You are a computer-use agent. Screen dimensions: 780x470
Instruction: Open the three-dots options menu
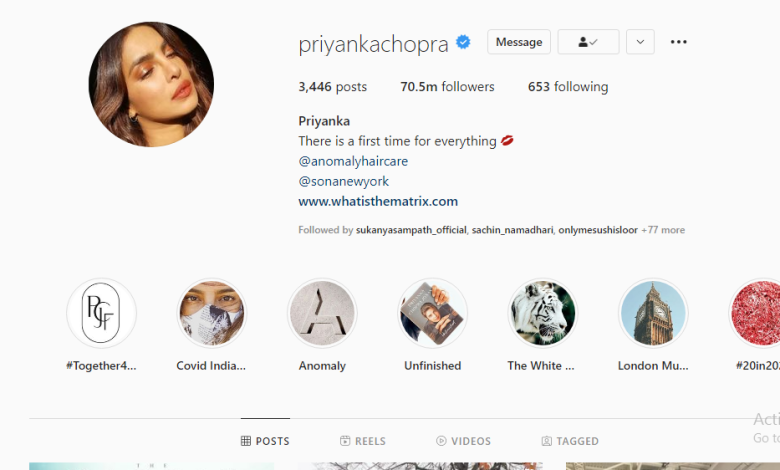pyautogui.click(x=679, y=42)
